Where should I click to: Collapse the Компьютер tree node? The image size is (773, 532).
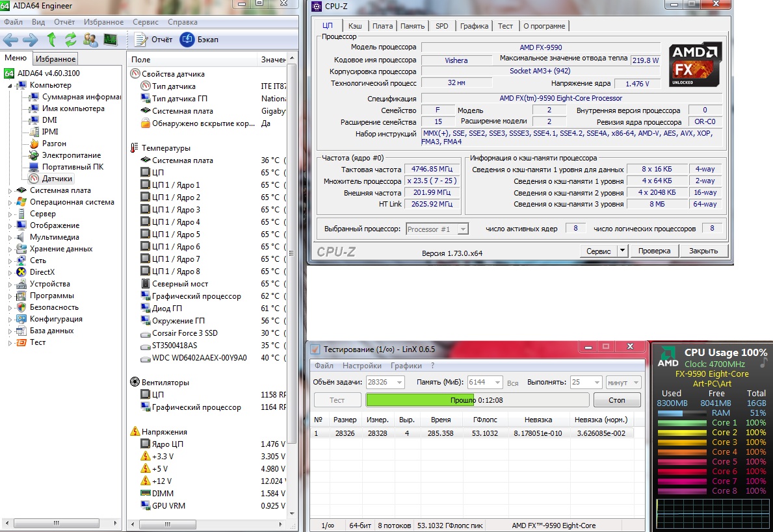(10, 85)
